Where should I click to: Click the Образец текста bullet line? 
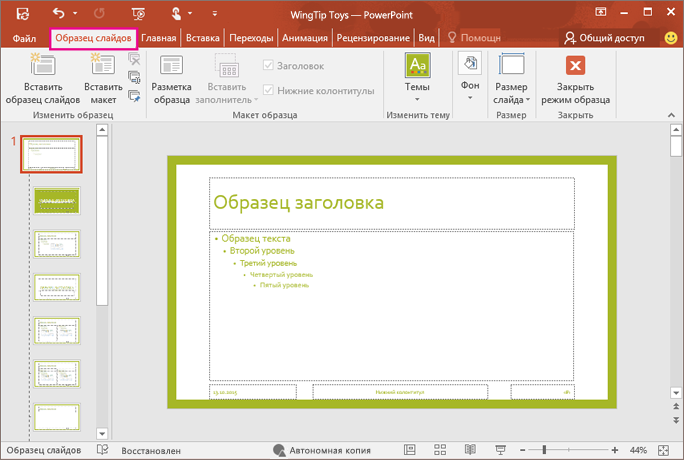point(256,239)
